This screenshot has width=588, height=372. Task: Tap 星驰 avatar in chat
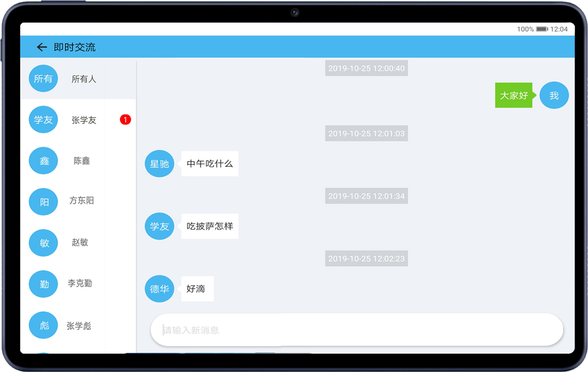tap(159, 164)
